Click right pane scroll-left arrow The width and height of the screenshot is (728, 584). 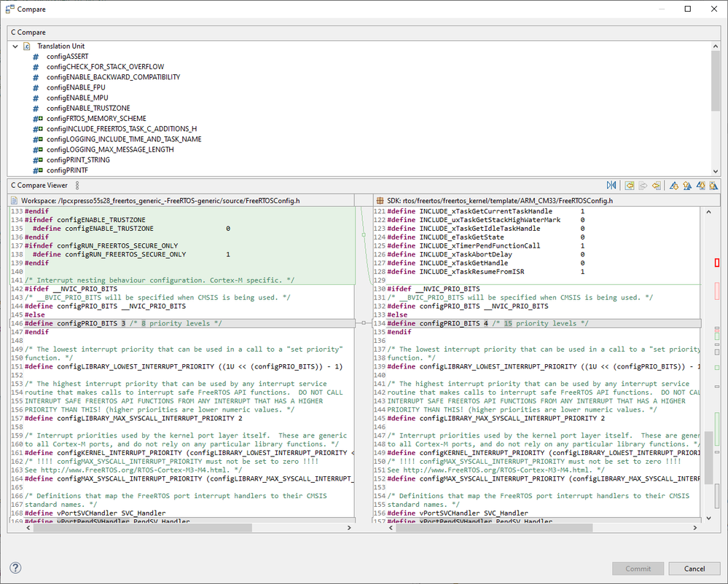click(x=391, y=528)
